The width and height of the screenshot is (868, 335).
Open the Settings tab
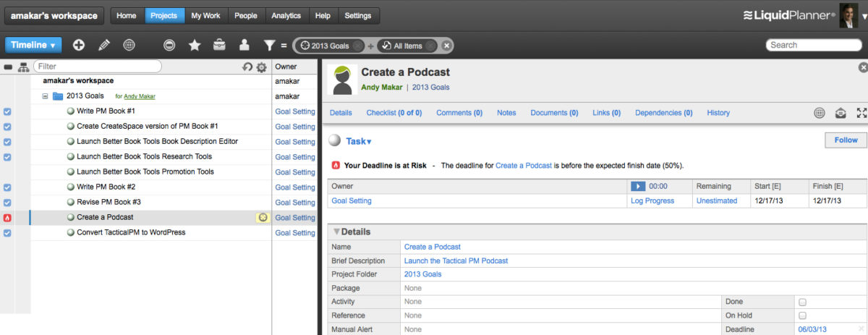tap(358, 15)
